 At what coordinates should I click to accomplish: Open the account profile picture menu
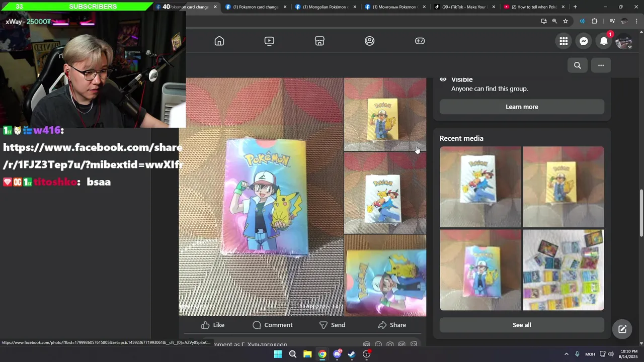(x=624, y=41)
